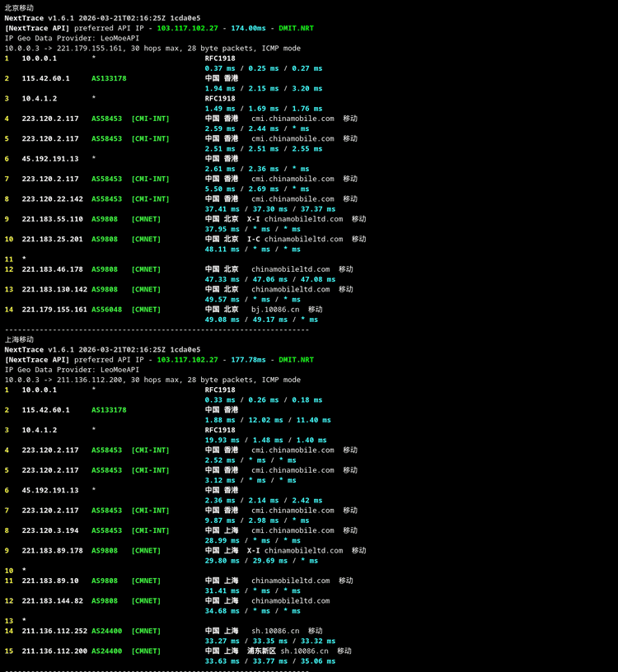This screenshot has height=672, width=618.
Task: Click the IP 221.183.89.10
Action: click(x=50, y=581)
